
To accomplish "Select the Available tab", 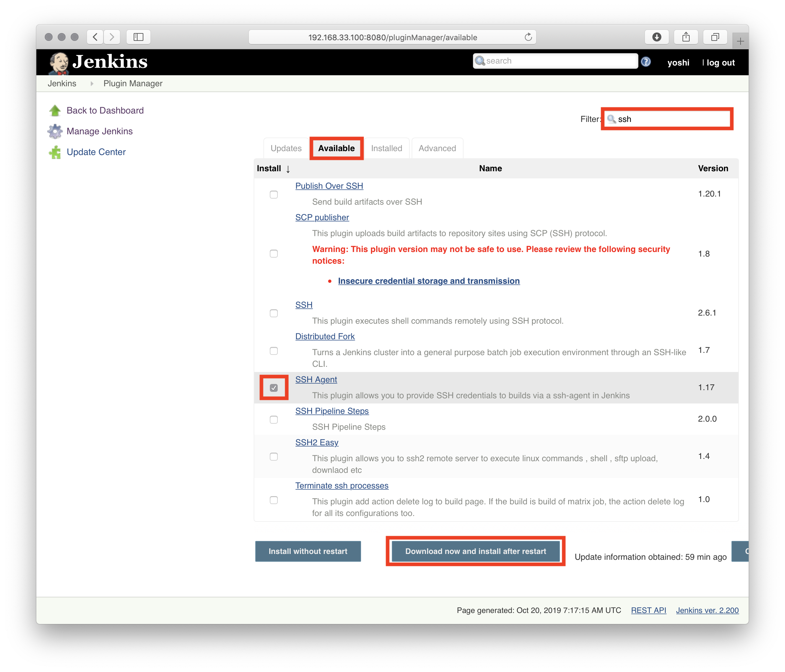I will pos(336,149).
